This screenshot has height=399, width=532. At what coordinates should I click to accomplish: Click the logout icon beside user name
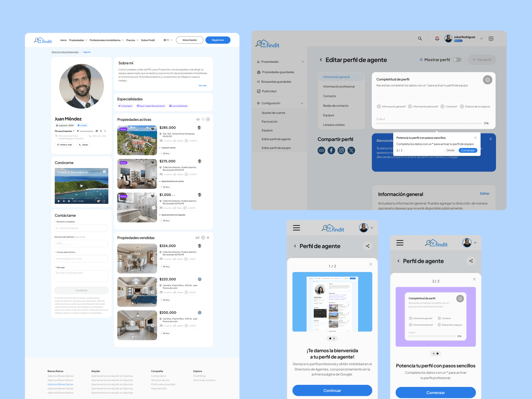(491, 38)
